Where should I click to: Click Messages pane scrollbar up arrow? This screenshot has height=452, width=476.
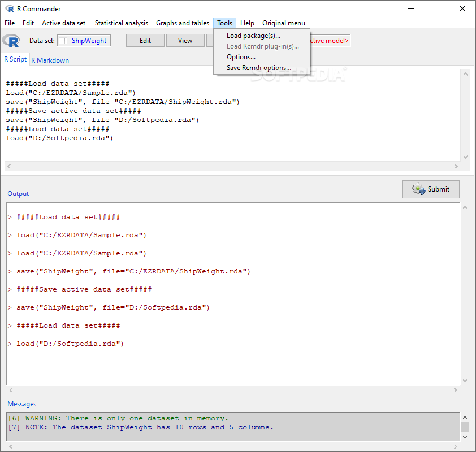pos(465,418)
